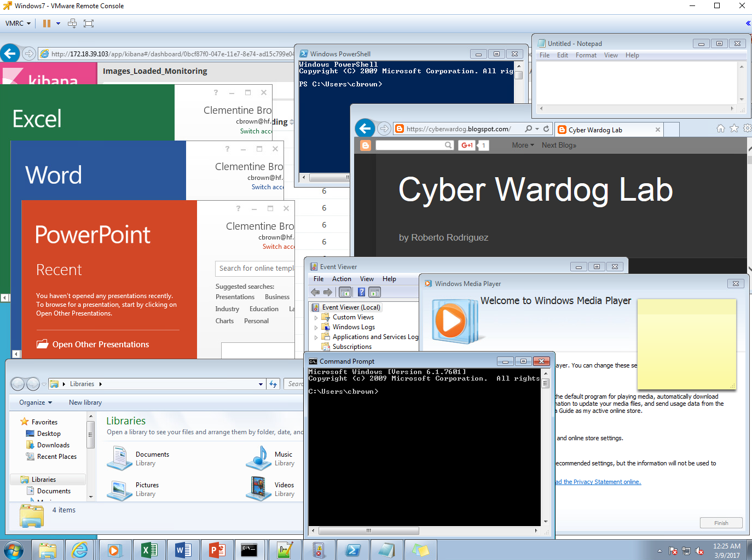Open the Documents library icon

[x=119, y=458]
